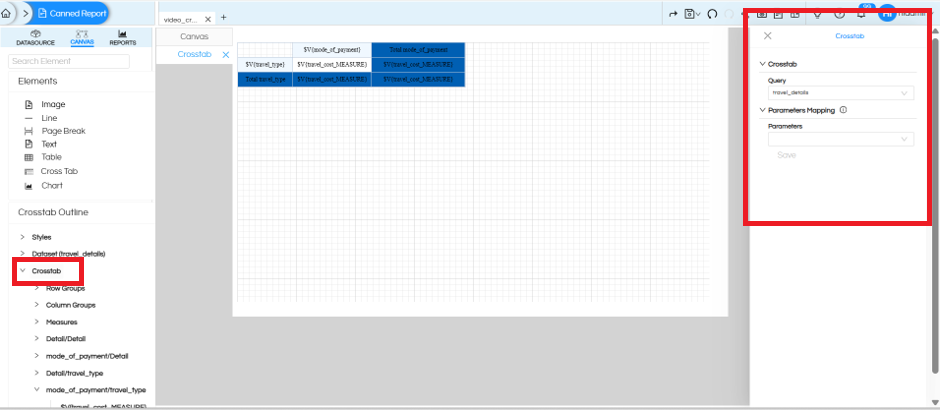Switch to the DATASOURCE tab

click(35, 38)
